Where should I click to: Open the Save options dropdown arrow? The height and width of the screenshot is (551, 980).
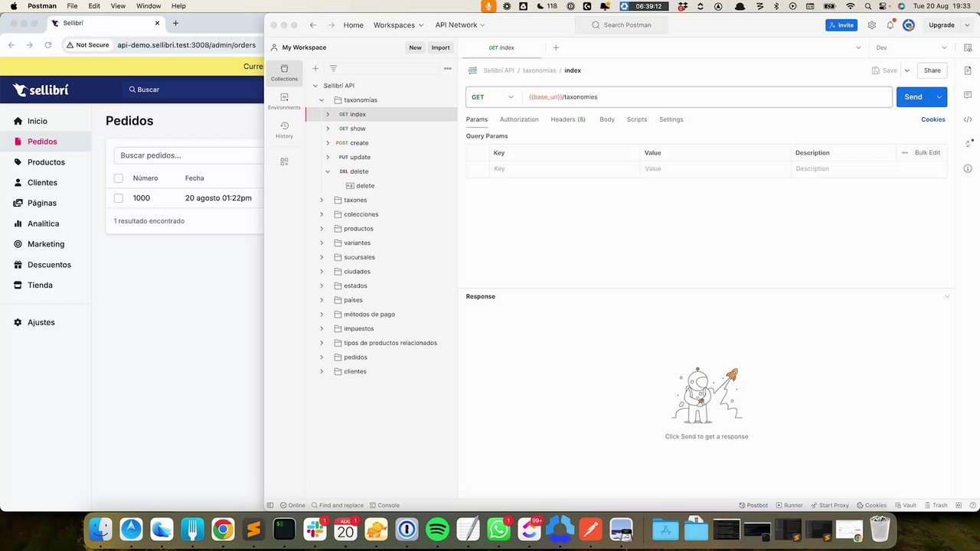(907, 70)
